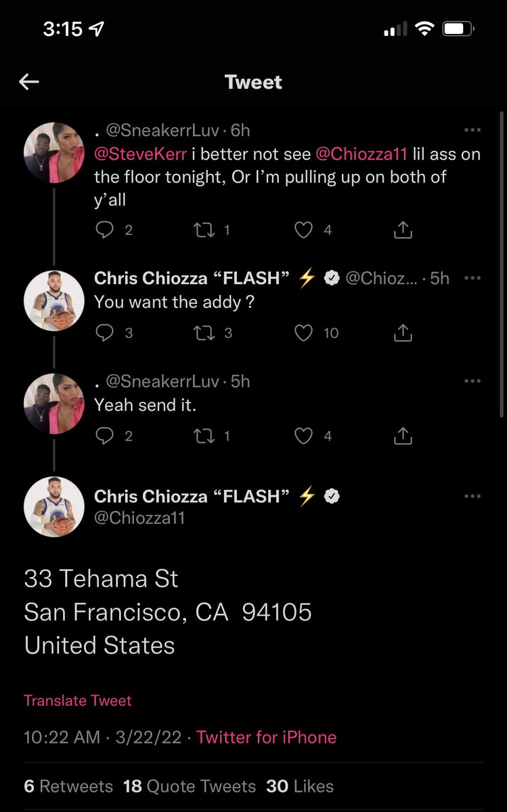
Task: Open more options on the main Chiozza tweet
Action: pos(472,497)
